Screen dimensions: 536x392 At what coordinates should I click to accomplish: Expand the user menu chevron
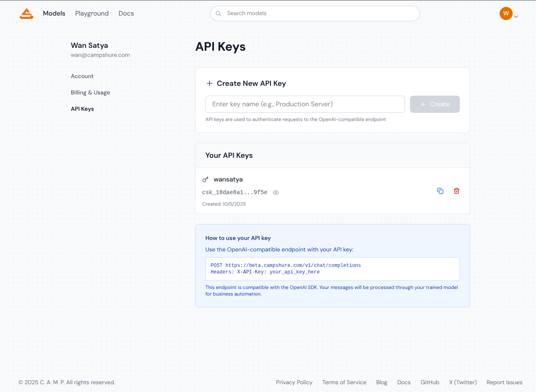[x=516, y=17]
